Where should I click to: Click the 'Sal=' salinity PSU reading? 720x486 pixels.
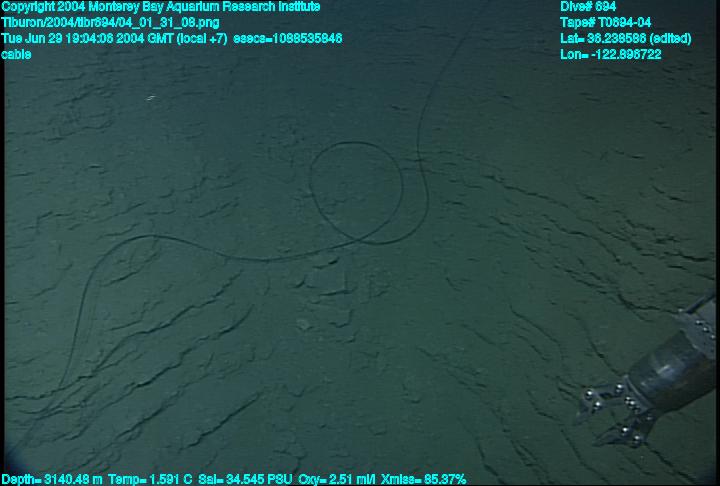tap(245, 479)
